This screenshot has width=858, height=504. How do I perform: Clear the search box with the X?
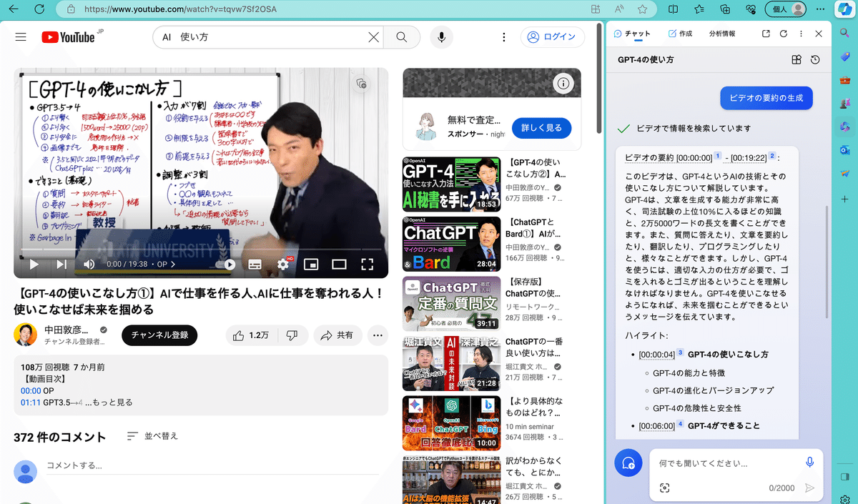[373, 37]
